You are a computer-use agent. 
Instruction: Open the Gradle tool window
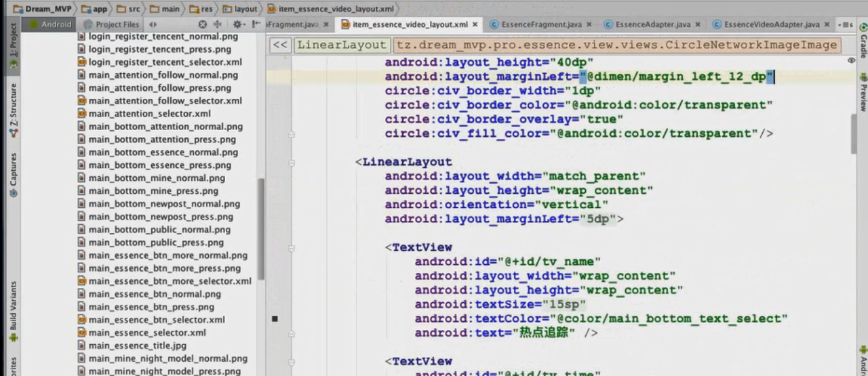click(863, 42)
